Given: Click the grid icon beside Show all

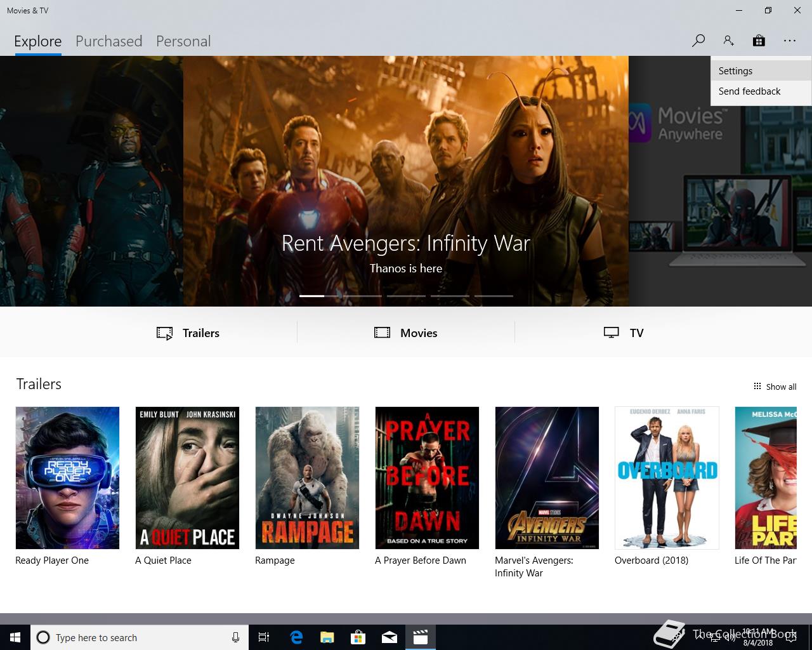Looking at the screenshot, I should 757,386.
